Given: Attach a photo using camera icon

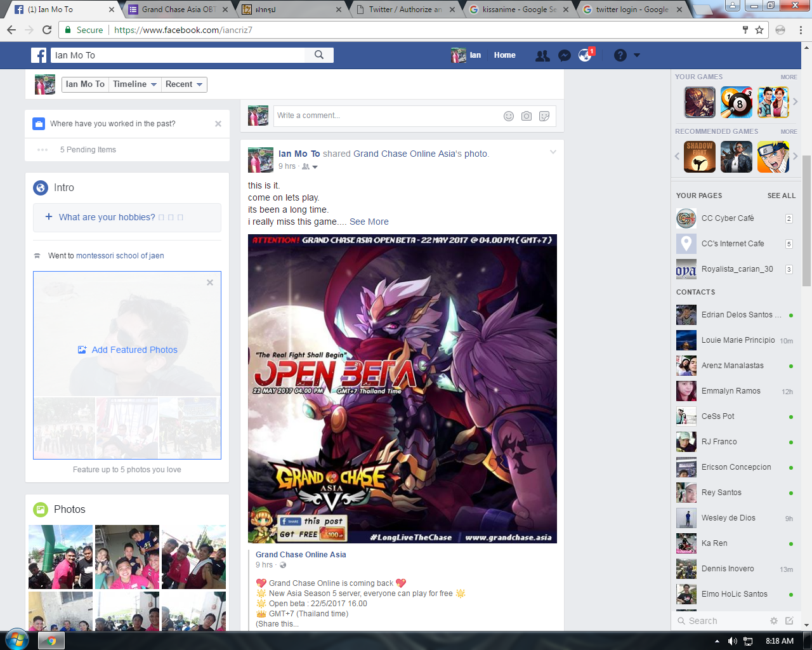Looking at the screenshot, I should coord(527,116).
